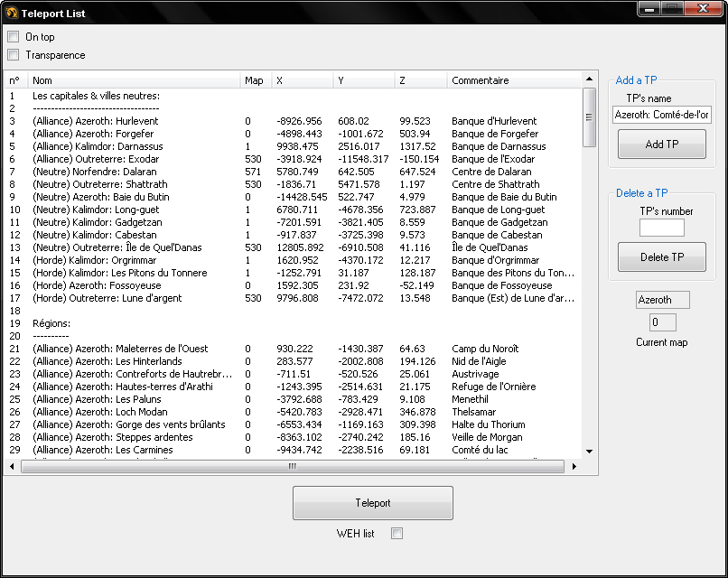This screenshot has height=578, width=728.
Task: Select row Azeroth: Hautes-terres d'Arathi
Action: tap(293, 387)
